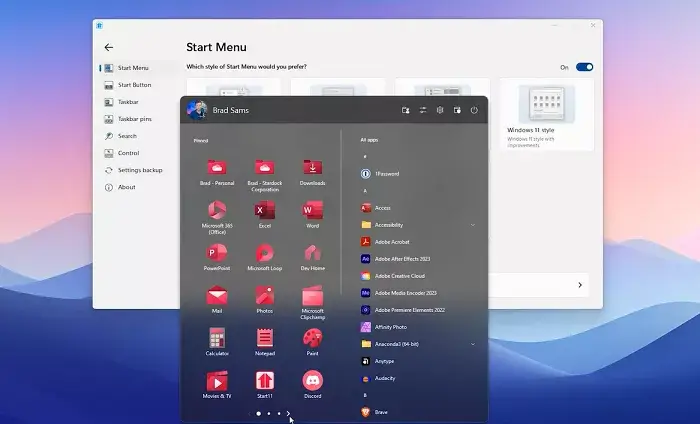
Task: Open the About section
Action: 126,187
